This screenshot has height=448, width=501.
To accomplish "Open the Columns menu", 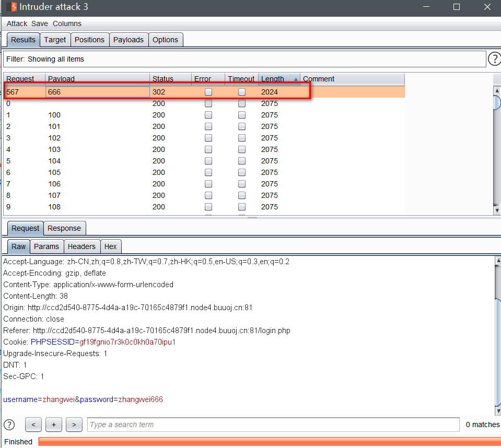I will [x=67, y=23].
